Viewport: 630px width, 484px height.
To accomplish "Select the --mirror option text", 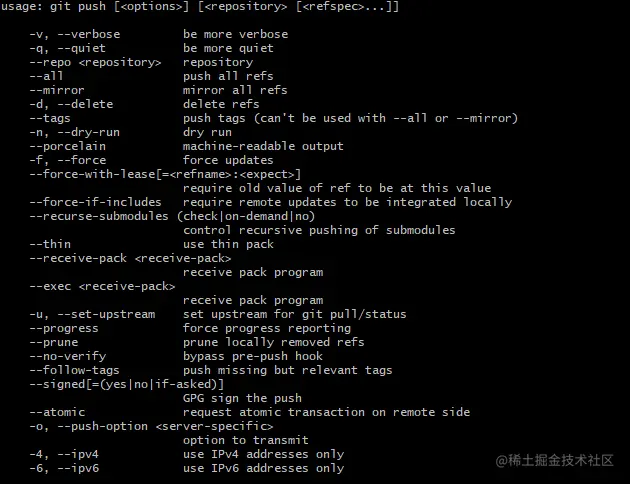I will tap(57, 90).
